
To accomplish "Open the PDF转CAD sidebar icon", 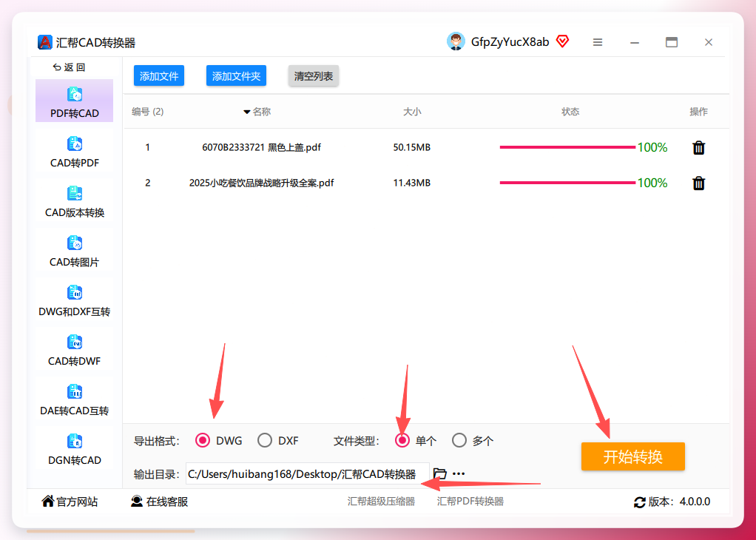I will tap(74, 94).
